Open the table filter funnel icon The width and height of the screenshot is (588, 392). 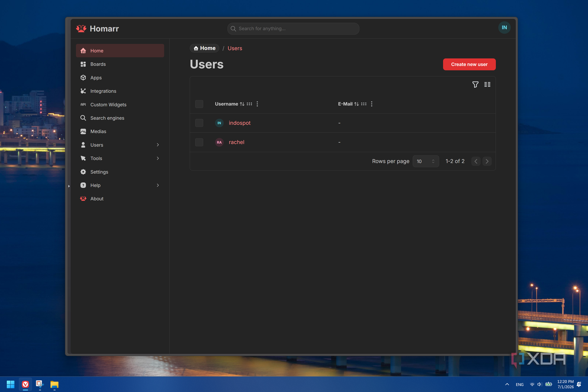click(x=475, y=84)
